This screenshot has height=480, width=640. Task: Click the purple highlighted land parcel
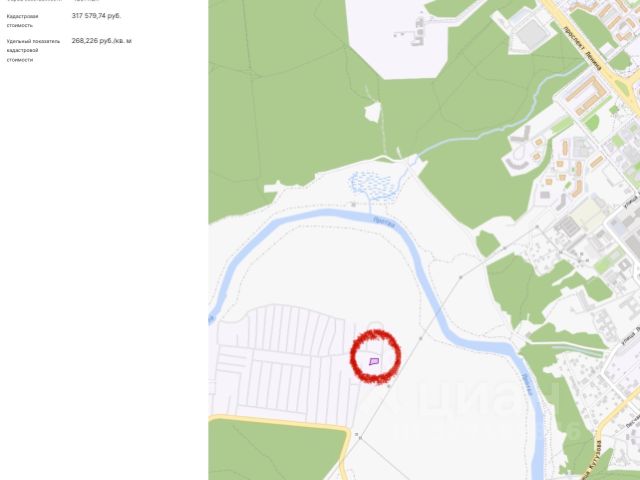374,361
